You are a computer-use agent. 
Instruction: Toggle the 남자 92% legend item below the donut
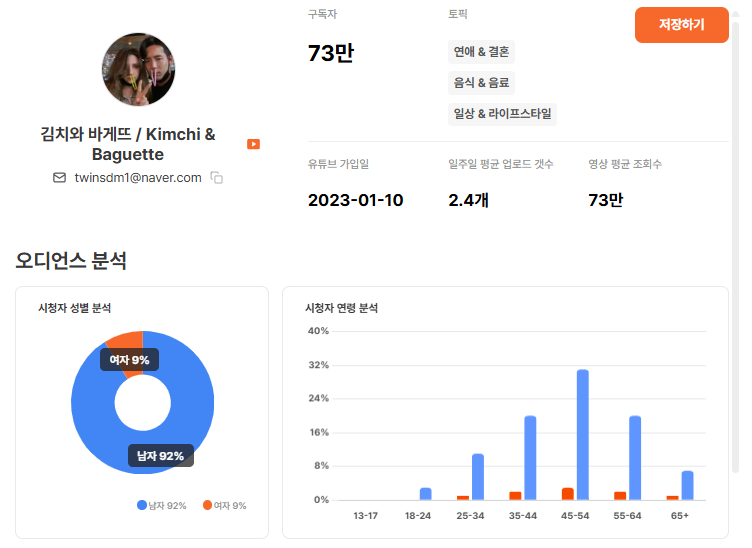(x=162, y=506)
